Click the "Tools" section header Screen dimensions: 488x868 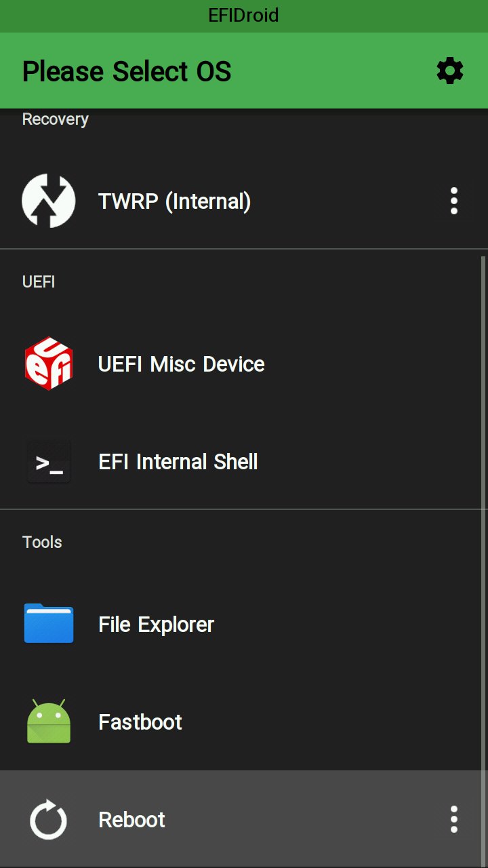pos(42,542)
